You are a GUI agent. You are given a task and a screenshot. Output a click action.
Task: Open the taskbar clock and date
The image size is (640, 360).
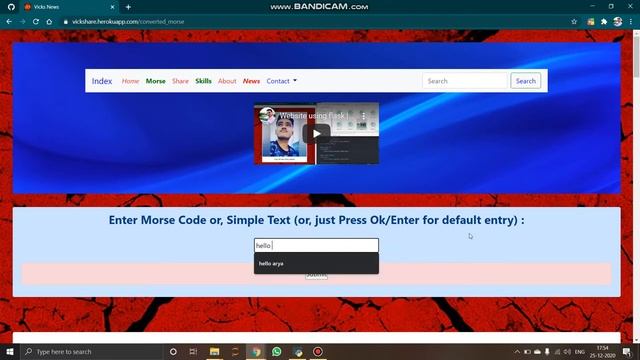click(602, 352)
